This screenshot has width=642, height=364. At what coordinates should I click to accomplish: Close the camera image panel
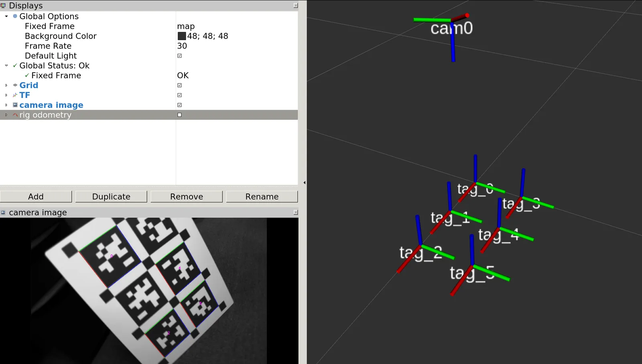click(x=296, y=212)
